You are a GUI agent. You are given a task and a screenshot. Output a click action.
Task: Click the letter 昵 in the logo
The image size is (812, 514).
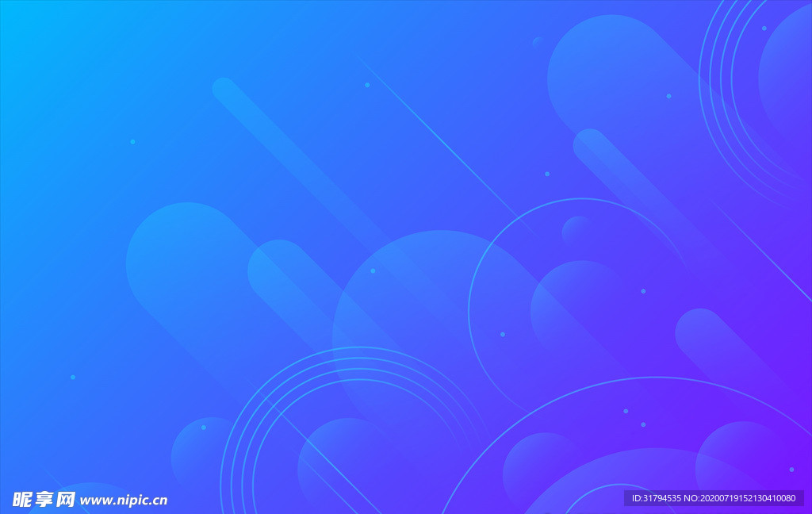tap(23, 499)
